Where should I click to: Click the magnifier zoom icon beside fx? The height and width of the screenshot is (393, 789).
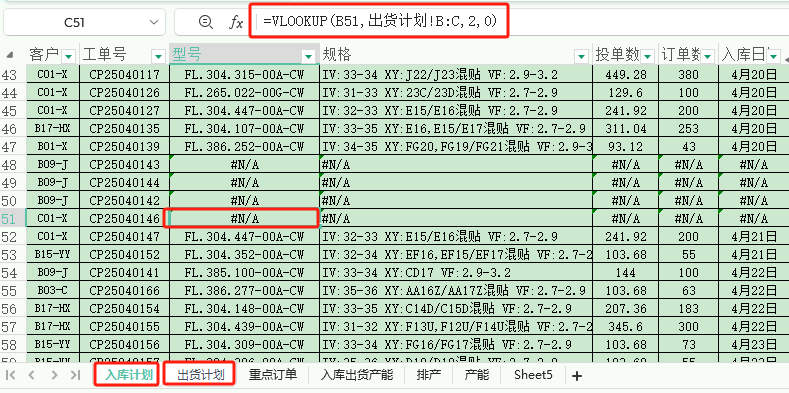(205, 22)
